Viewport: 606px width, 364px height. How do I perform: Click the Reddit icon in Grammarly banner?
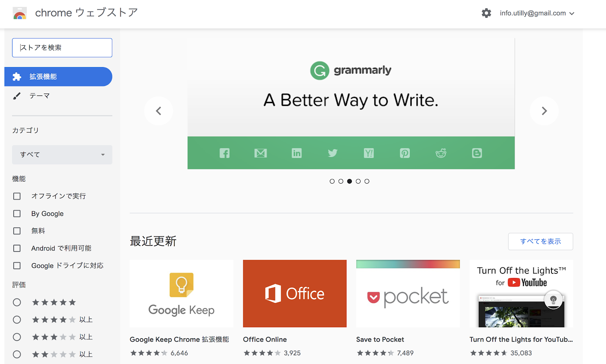[441, 153]
